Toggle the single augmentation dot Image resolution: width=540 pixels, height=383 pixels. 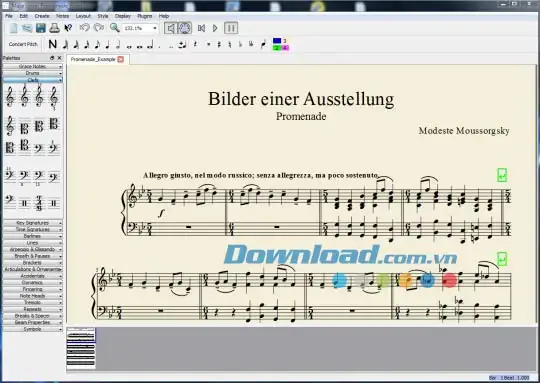coord(160,46)
